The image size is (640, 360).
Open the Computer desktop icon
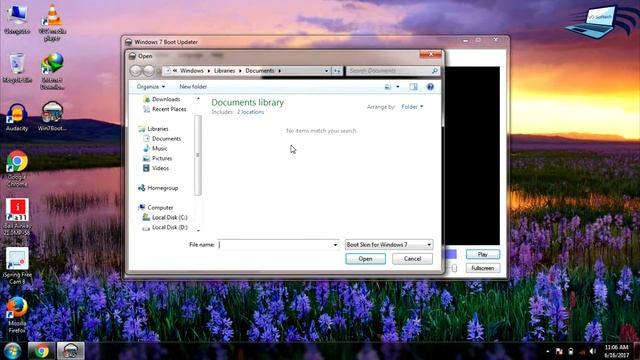point(17,19)
